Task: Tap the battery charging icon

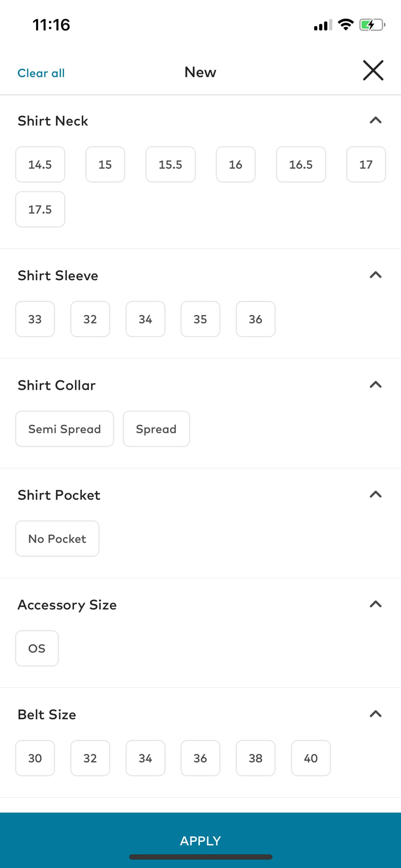Action: (372, 25)
